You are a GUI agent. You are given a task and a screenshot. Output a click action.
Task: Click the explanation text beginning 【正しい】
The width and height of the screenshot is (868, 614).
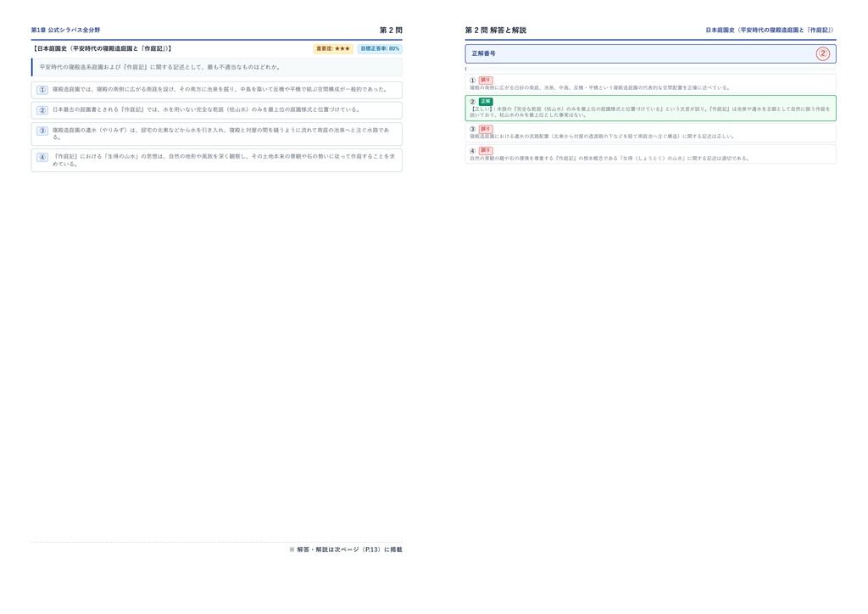pos(650,112)
